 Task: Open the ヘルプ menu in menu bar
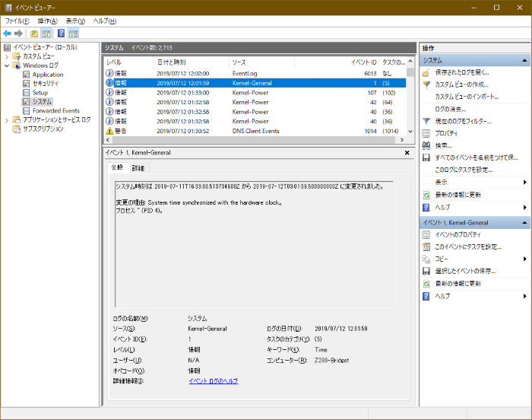(105, 21)
